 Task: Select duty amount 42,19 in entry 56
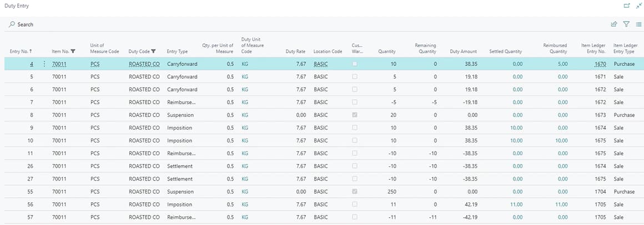pyautogui.click(x=471, y=204)
